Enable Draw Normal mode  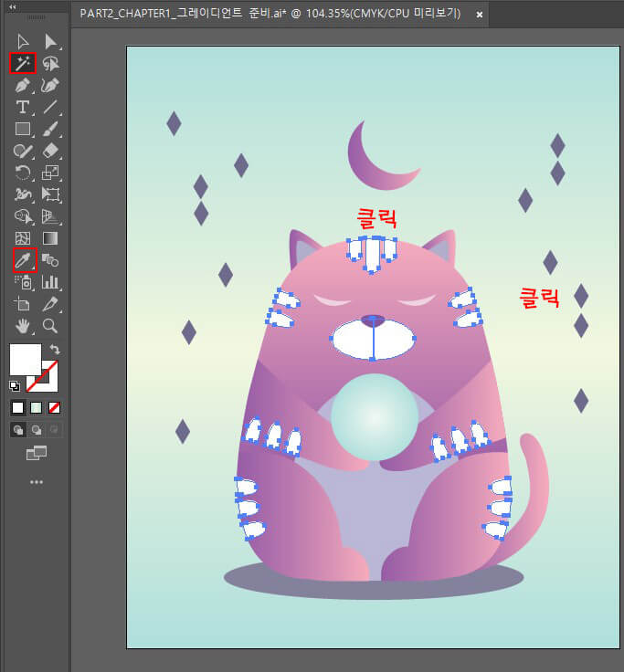18,430
